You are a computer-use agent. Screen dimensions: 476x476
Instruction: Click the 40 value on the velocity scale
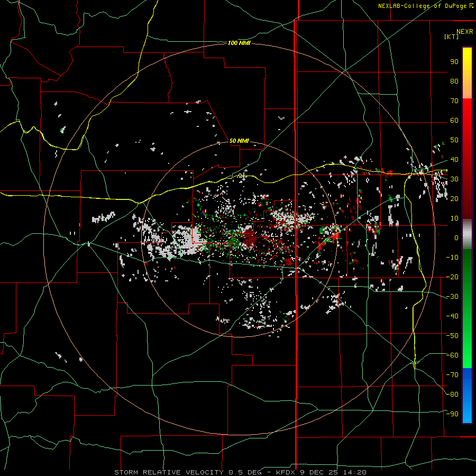[x=454, y=159]
